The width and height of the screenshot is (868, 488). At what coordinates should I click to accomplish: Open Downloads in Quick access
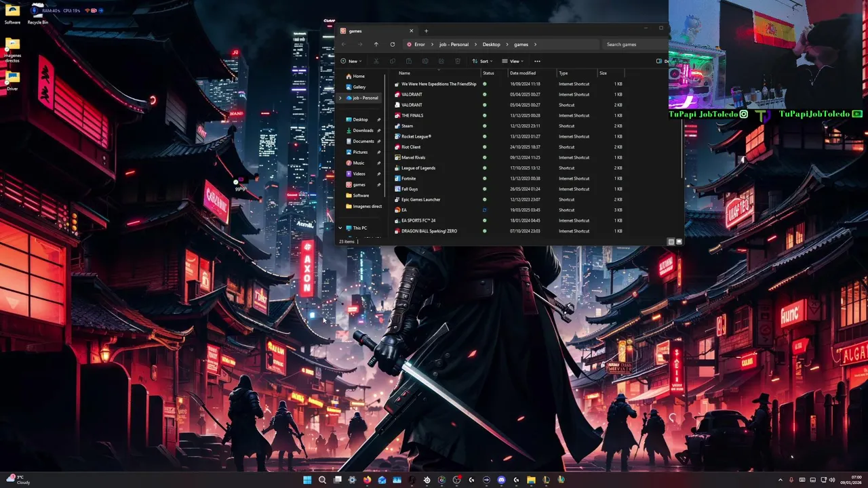tap(363, 131)
